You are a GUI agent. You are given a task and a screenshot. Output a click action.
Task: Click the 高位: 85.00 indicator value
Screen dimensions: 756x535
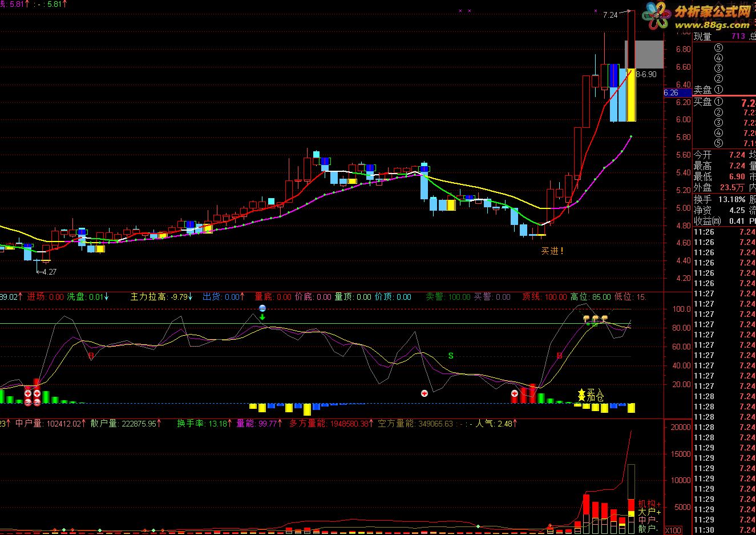591,297
